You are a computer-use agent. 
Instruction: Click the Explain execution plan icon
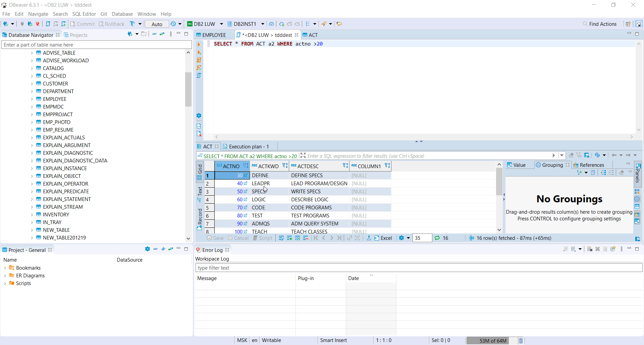[199, 75]
